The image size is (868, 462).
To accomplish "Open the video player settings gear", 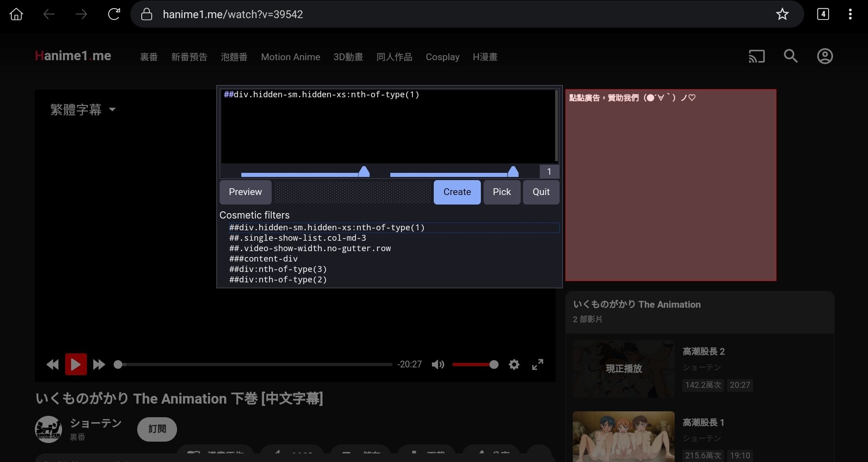I will point(514,364).
